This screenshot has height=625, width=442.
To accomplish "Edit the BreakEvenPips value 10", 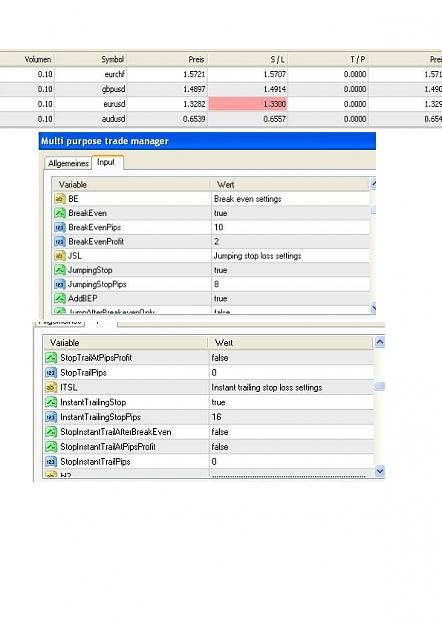I will pos(290,227).
